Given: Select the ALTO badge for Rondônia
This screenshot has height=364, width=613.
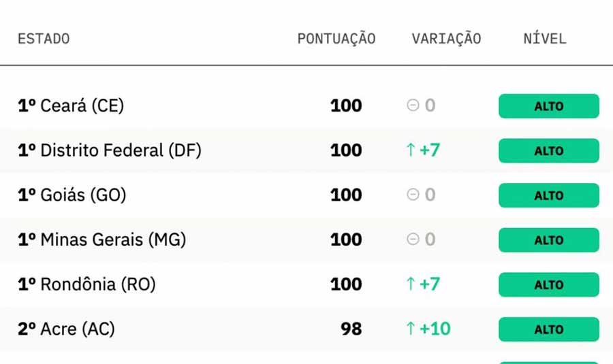Looking at the screenshot, I should click(x=549, y=284).
